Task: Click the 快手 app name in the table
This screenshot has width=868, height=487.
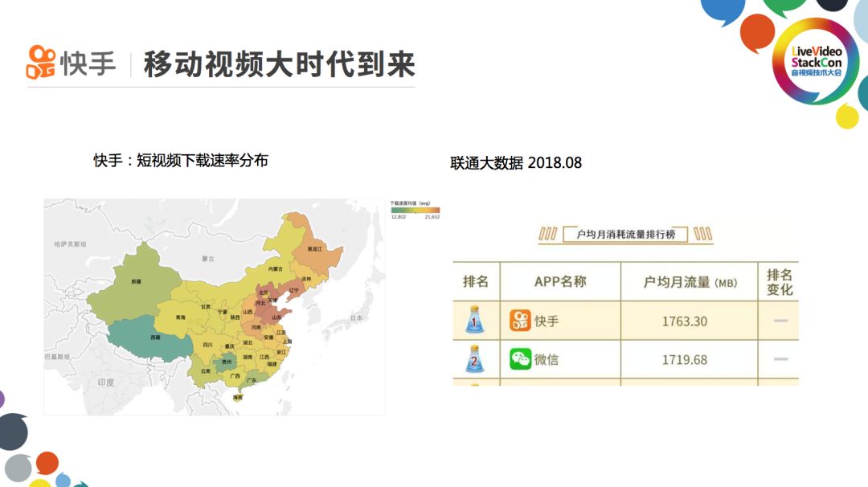Action: click(547, 321)
